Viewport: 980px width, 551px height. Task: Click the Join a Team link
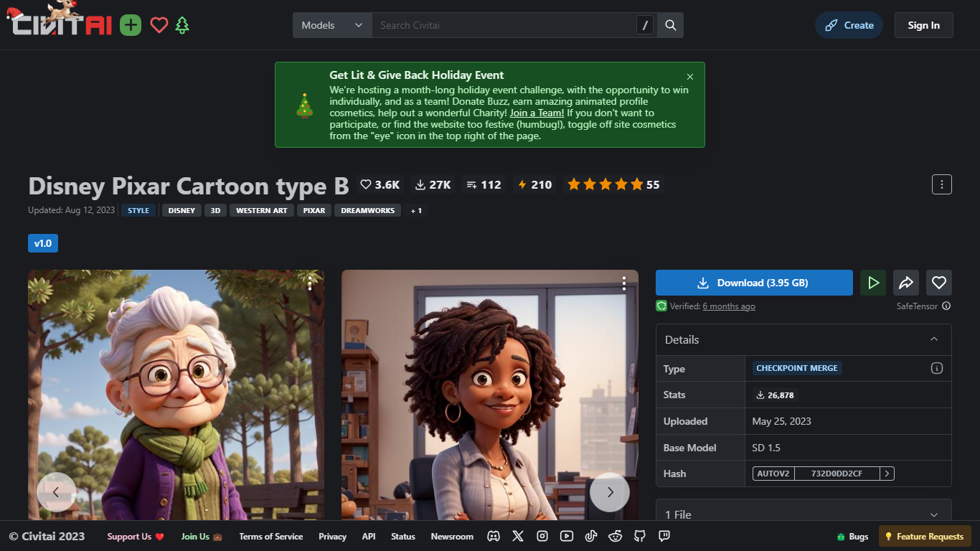pos(537,113)
